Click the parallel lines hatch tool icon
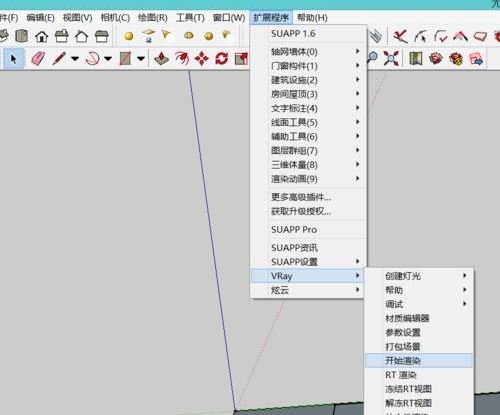Image resolution: width=500 pixels, height=415 pixels. 375,36
